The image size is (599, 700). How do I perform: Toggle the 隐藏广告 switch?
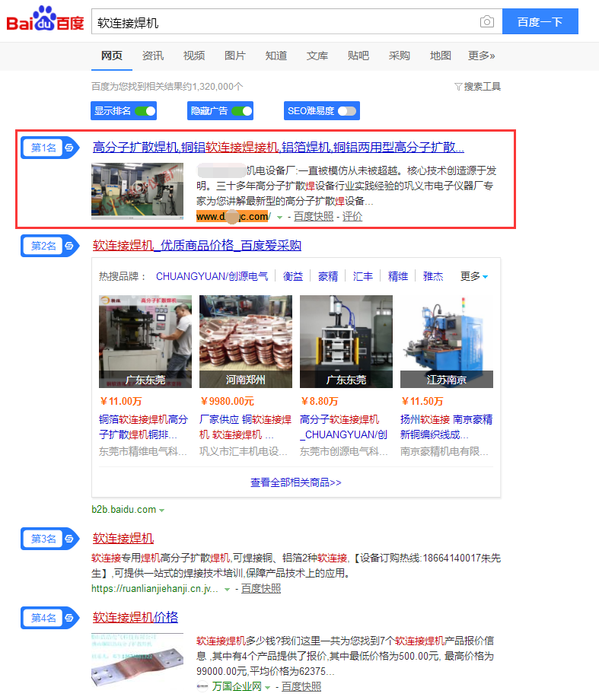242,111
